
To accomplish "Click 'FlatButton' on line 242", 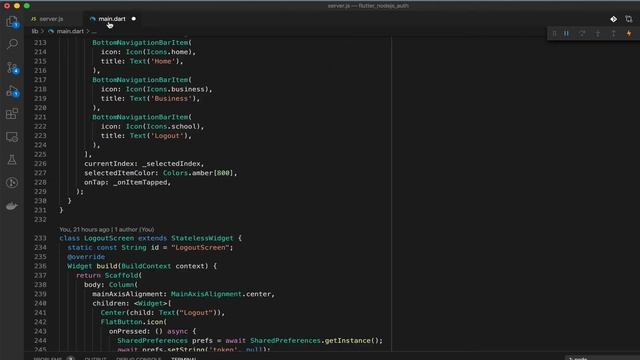I will click(x=121, y=322).
